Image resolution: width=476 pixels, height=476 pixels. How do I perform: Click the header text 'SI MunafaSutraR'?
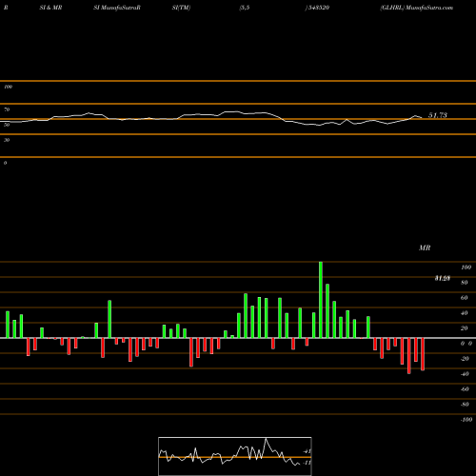pos(117,8)
